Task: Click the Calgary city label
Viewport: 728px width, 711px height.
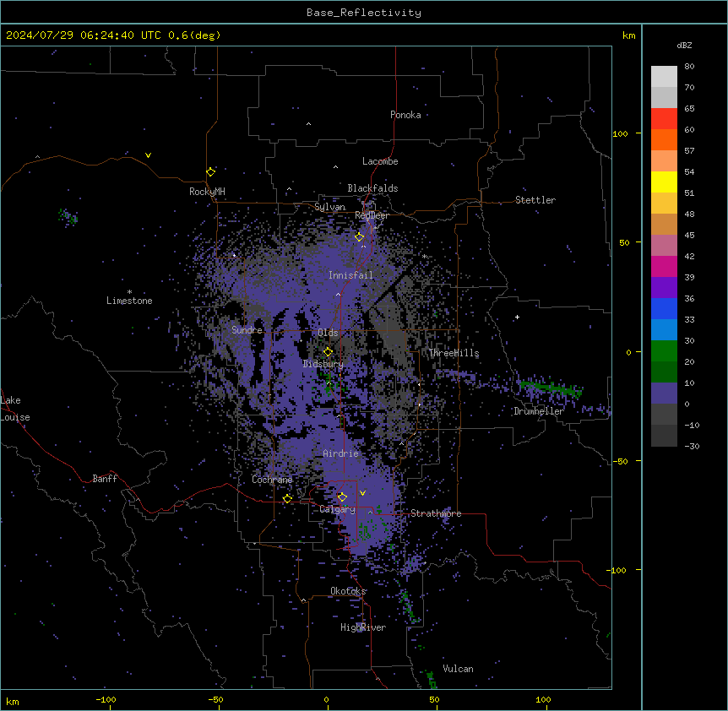Action: tap(338, 509)
